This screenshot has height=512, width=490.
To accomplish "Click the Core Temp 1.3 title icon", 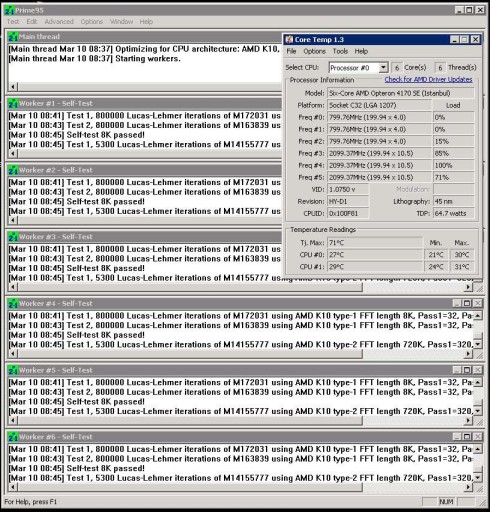I will tap(289, 40).
